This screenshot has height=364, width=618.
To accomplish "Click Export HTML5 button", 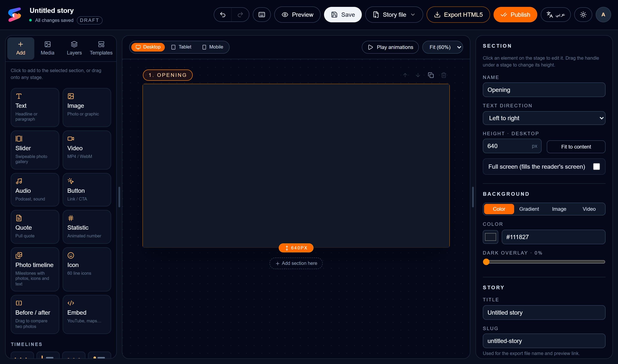I will tap(458, 15).
